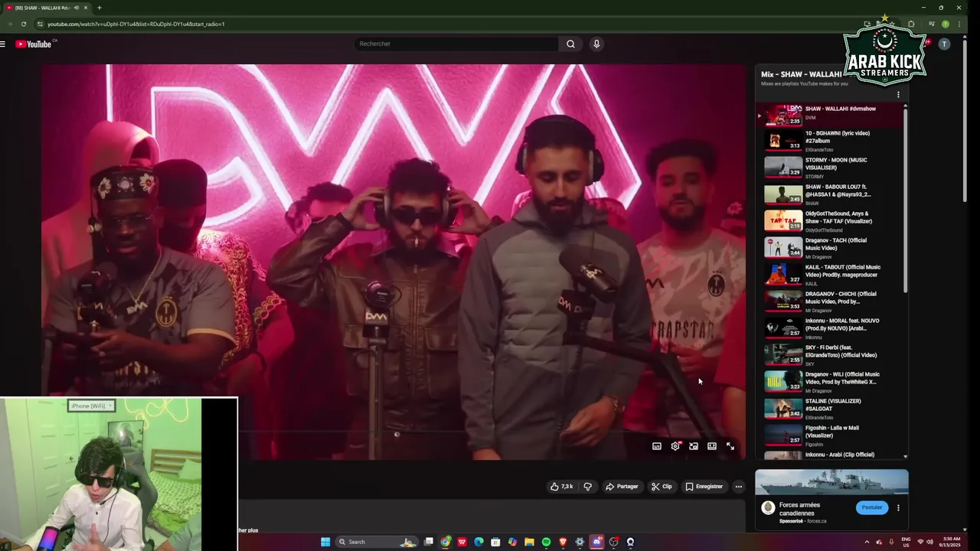This screenshot has height=551, width=980.
Task: Open the Forces armées canadiennes ad menu
Action: point(898,507)
